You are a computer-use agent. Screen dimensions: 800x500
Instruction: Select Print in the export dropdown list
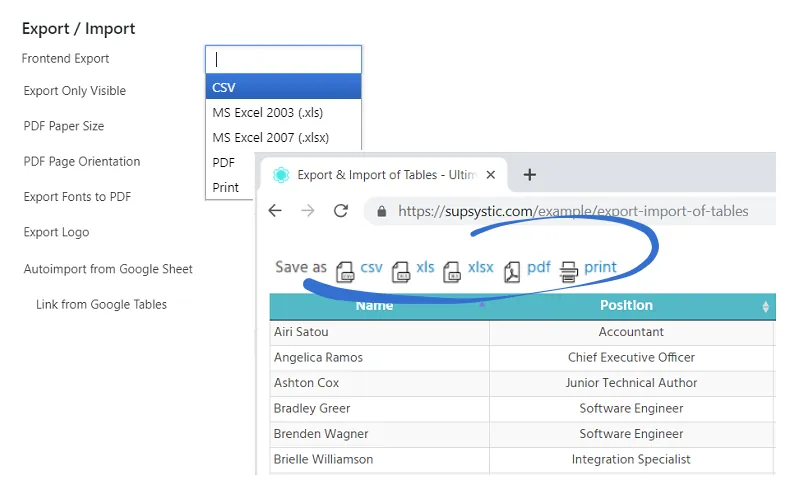(x=226, y=187)
